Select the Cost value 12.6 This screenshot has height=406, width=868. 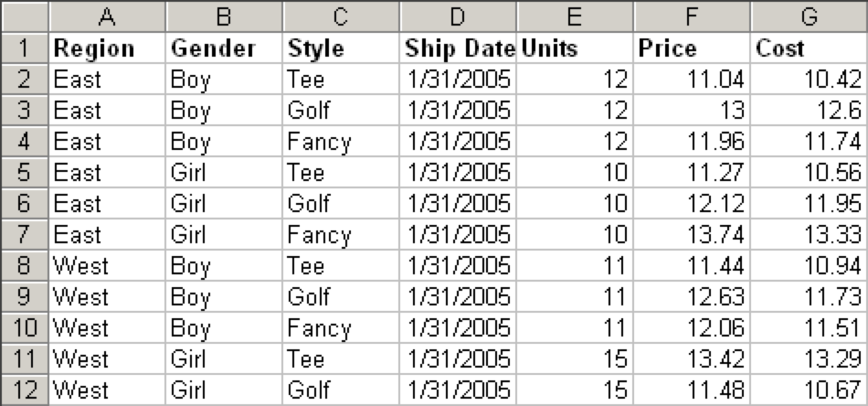pos(810,110)
